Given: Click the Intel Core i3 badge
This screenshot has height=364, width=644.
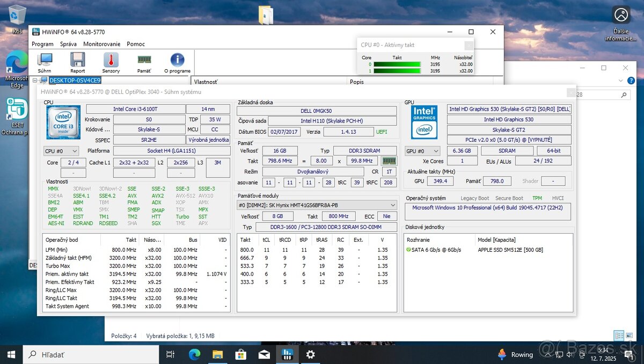Looking at the screenshot, I should 63,122.
